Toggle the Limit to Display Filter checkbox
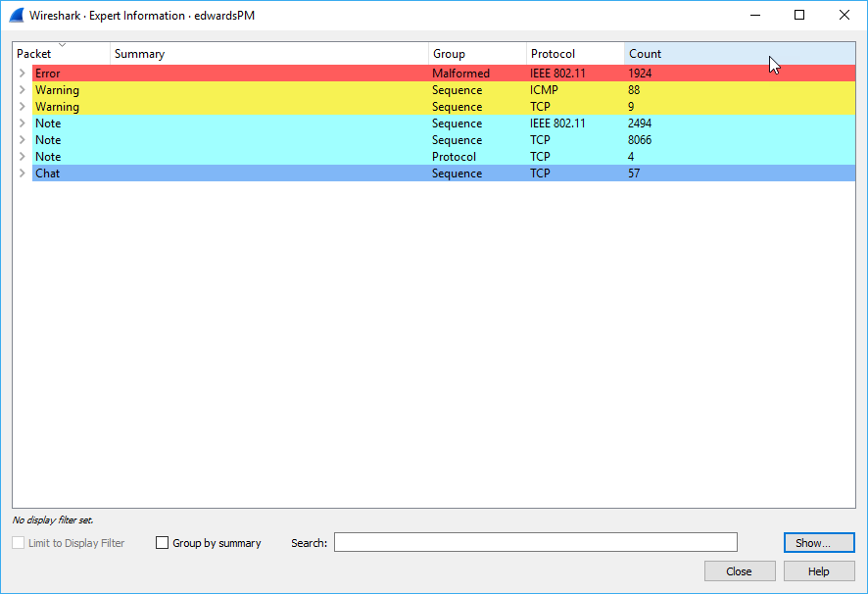The width and height of the screenshot is (868, 594). click(19, 543)
